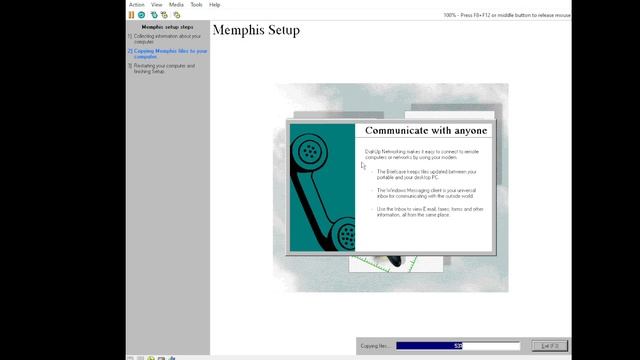
Task: Select step 1 'Collecting information about your computer'
Action: point(165,39)
